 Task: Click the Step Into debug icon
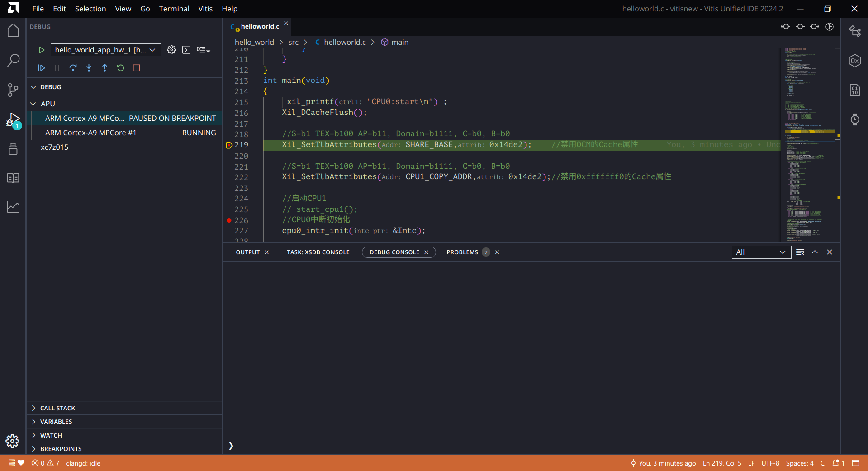[89, 68]
